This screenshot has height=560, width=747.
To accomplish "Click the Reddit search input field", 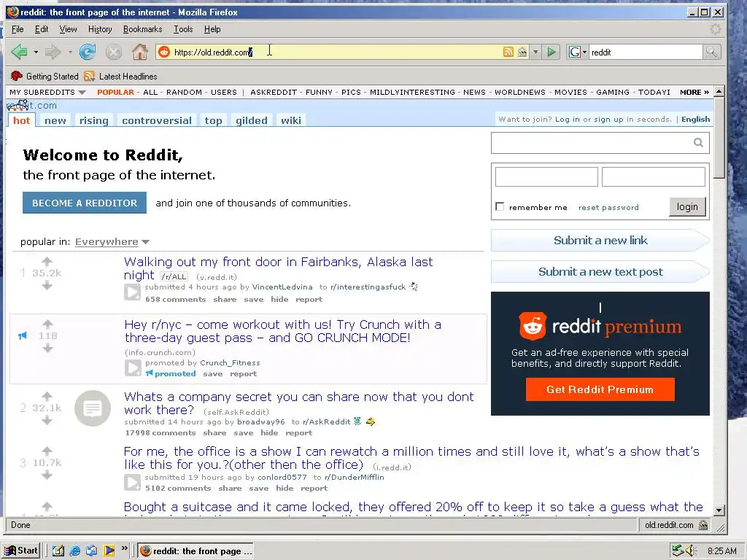I will click(592, 142).
